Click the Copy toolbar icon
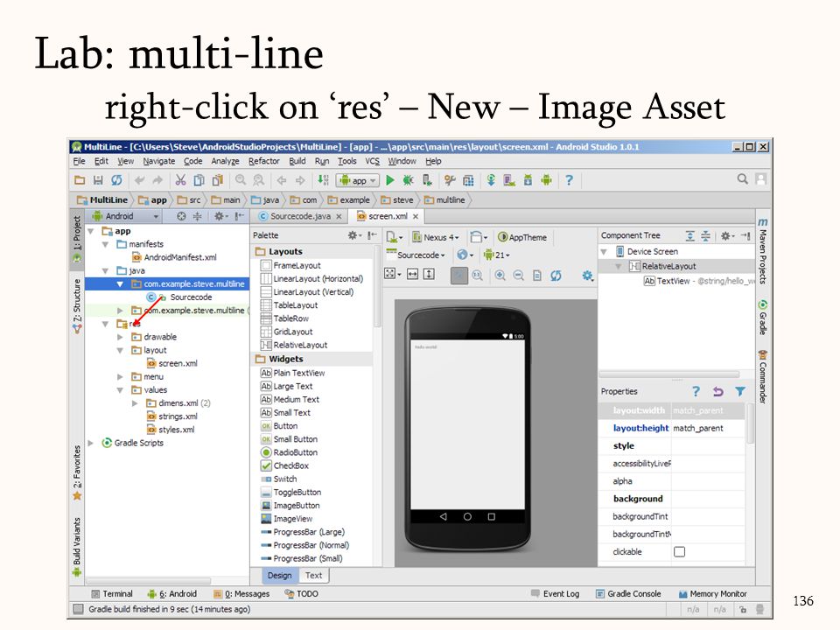 199,180
